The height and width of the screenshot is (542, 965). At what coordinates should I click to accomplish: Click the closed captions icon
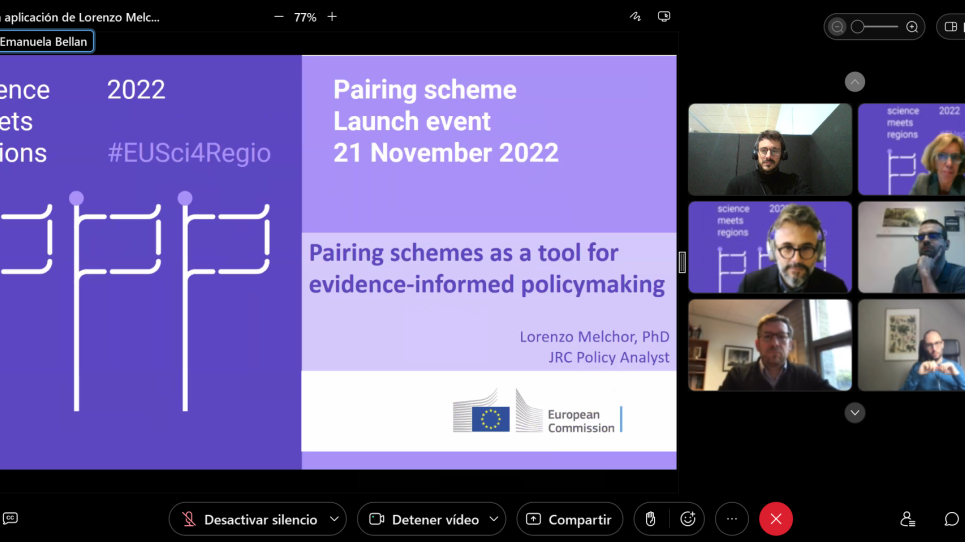tap(10, 519)
